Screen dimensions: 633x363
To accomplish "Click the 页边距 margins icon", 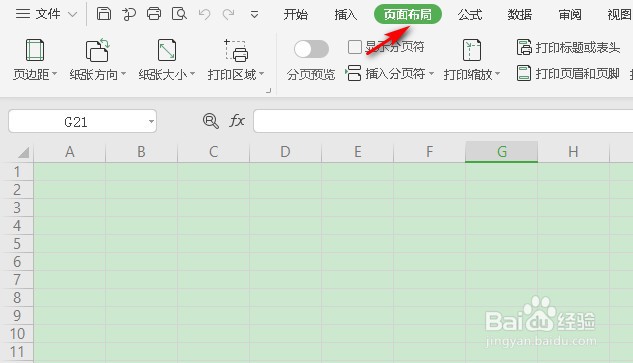I will 35,50.
